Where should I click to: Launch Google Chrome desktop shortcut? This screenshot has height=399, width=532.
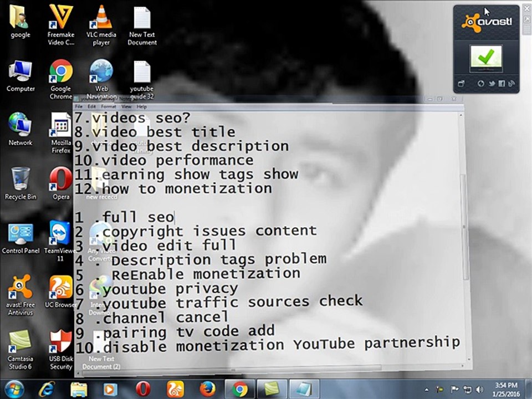(61, 79)
